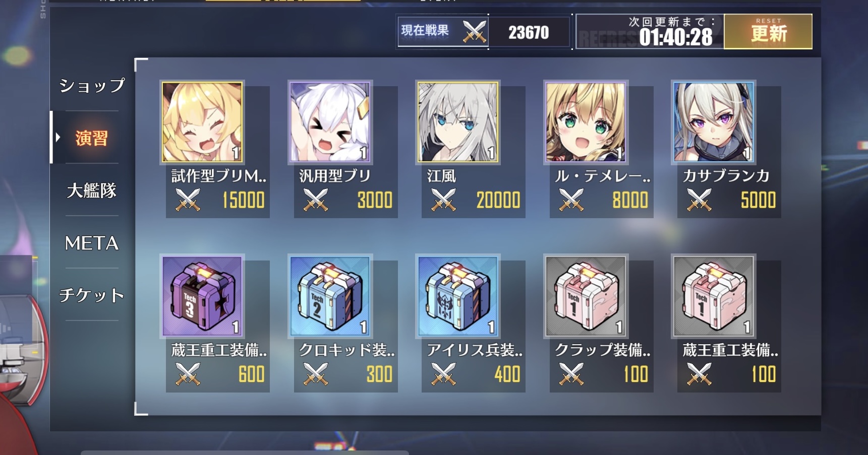Click the 20000 price under 江風

click(498, 201)
